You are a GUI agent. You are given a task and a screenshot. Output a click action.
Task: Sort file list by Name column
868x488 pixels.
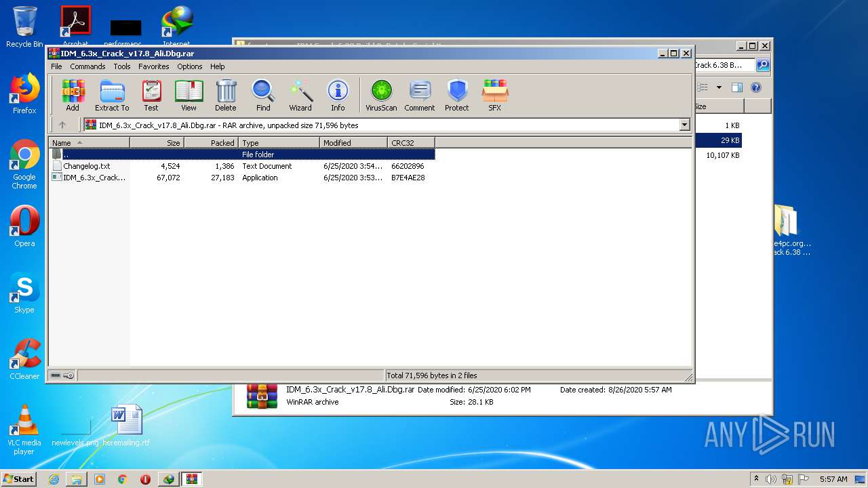[89, 143]
